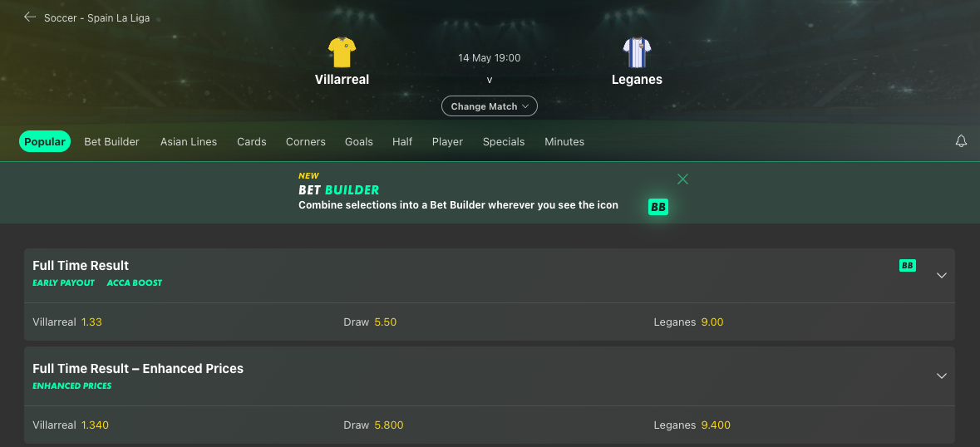Viewport: 980px width, 447px height.
Task: Click the Early Payout label
Action: coord(64,282)
